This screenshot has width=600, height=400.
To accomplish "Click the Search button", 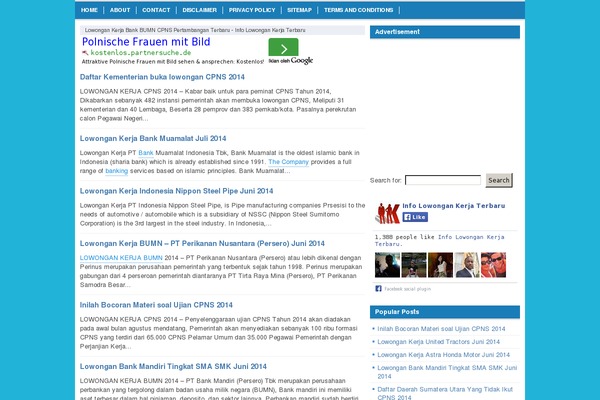I will (x=499, y=180).
